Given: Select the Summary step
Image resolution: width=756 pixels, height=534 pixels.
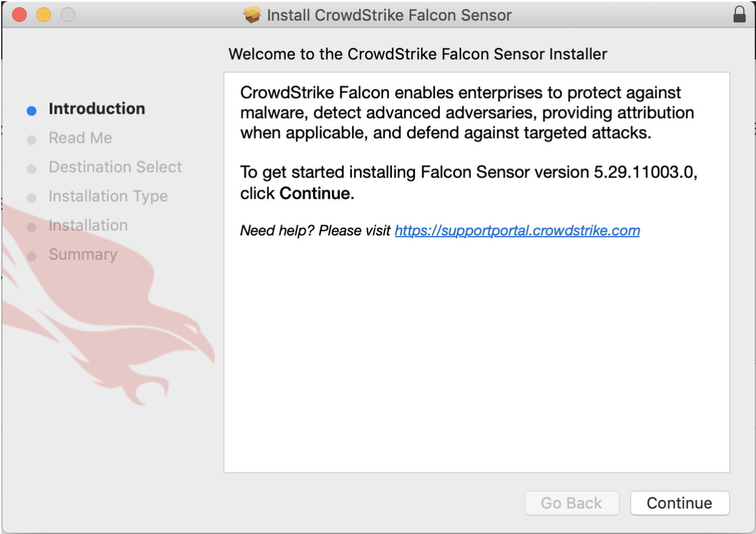Looking at the screenshot, I should coord(82,254).
